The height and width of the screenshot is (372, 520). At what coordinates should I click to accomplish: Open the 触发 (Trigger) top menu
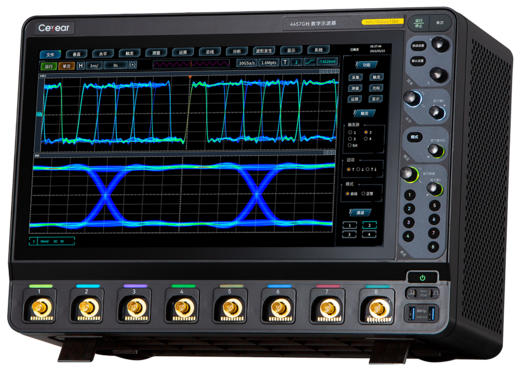coord(129,53)
